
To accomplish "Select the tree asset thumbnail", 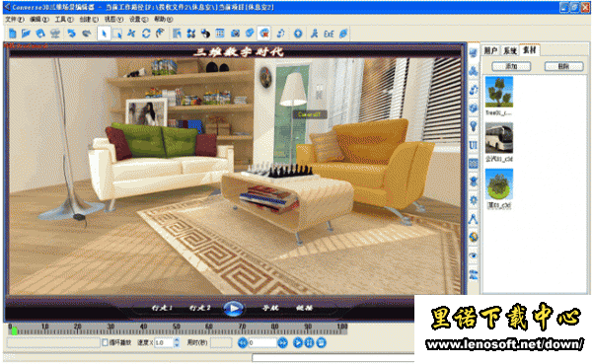I will pos(499,92).
